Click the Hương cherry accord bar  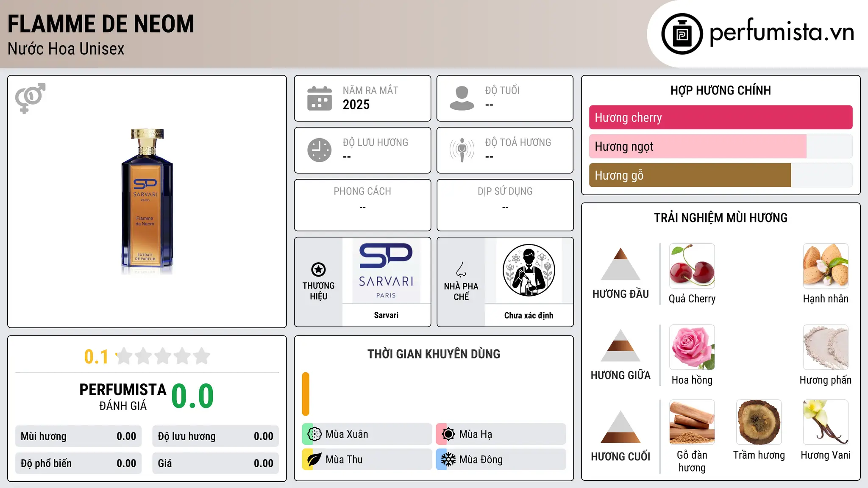pyautogui.click(x=721, y=117)
